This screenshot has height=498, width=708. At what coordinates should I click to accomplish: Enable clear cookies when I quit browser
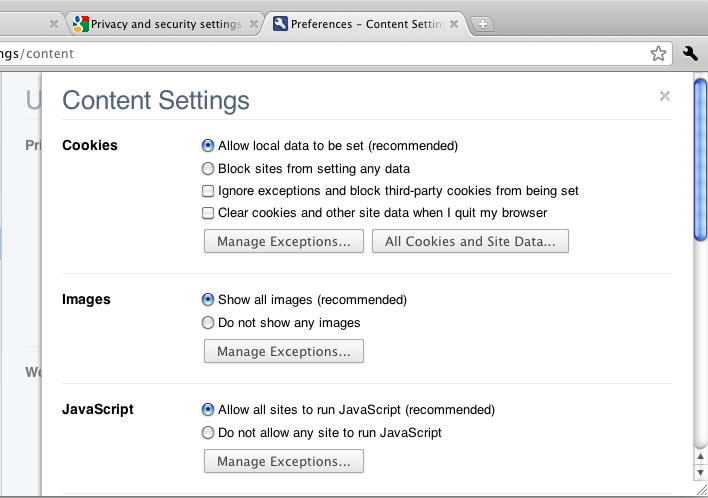click(x=208, y=213)
